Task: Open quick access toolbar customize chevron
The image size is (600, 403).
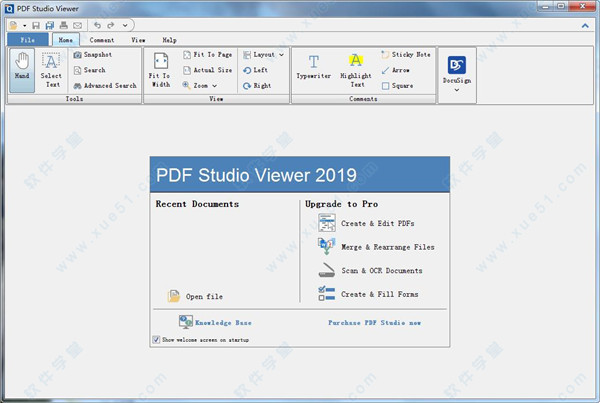Action: pos(125,25)
